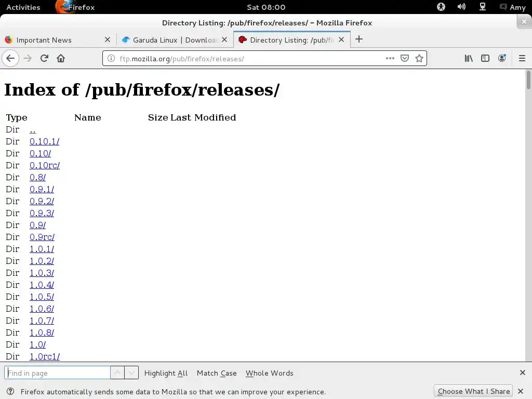532x399 pixels.
Task: Close the Important News tab
Action: [x=108, y=39]
